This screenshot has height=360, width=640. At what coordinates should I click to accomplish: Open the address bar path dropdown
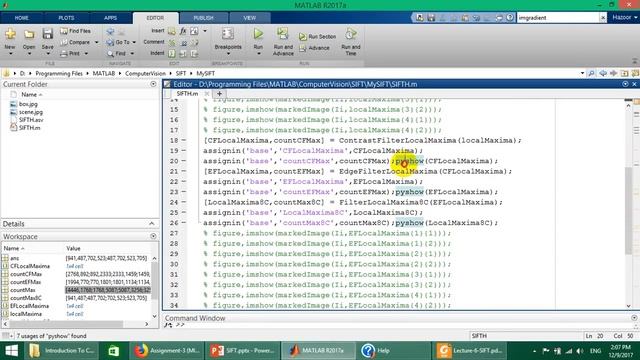(582, 73)
